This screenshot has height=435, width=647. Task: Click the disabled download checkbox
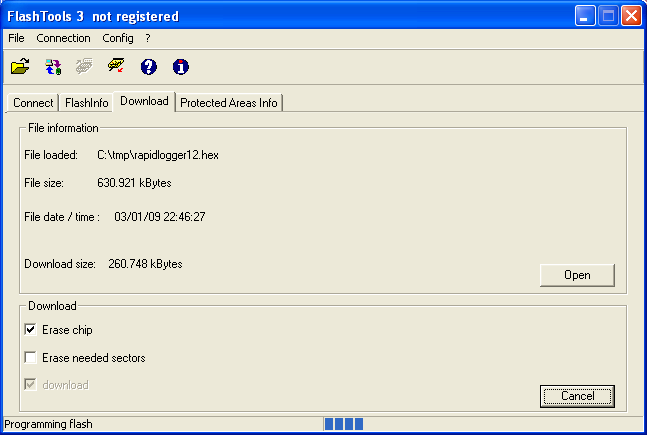[30, 385]
